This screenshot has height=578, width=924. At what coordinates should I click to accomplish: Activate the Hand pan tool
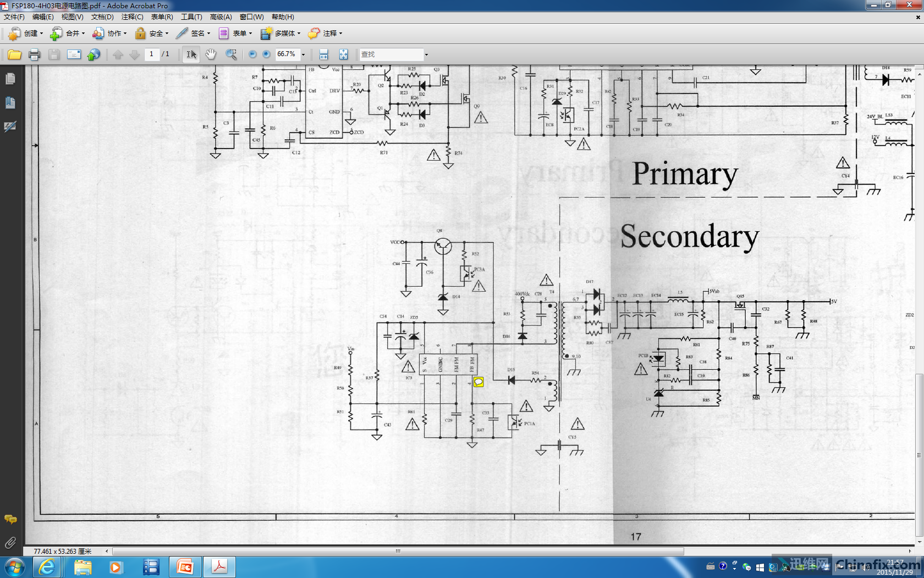pyautogui.click(x=211, y=54)
